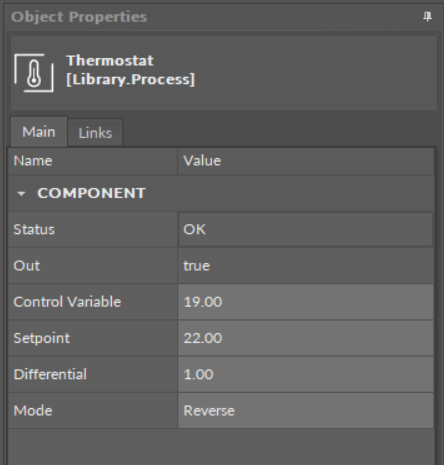Click the Thermostat thermometer icon
Viewport: 444px width, 465px height.
pyautogui.click(x=34, y=73)
